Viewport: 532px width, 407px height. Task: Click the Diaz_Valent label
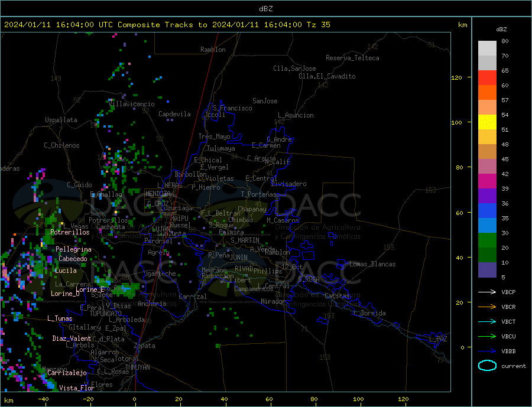pyautogui.click(x=72, y=338)
